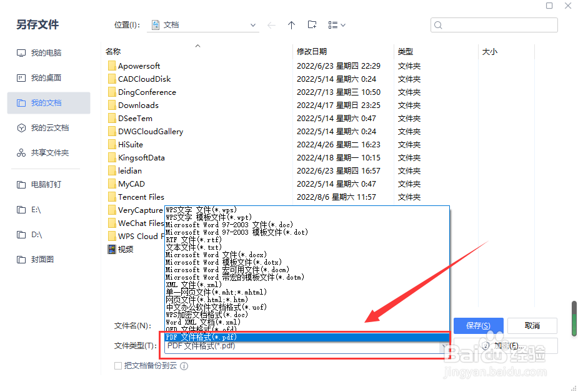Image resolution: width=578 pixels, height=392 pixels.
Task: Click the 取消 cancel button
Action: pos(532,325)
